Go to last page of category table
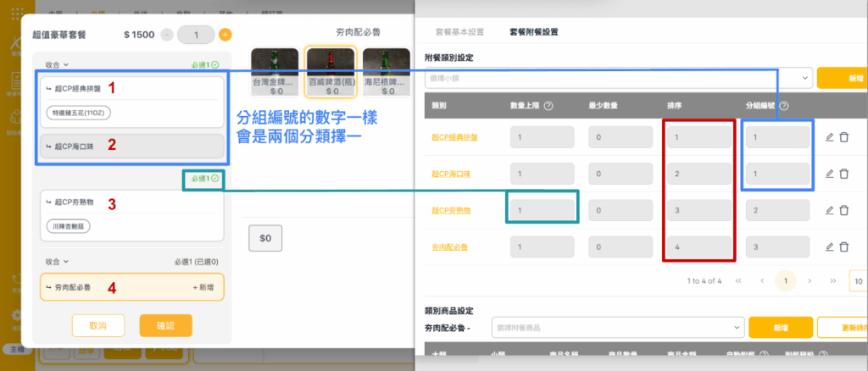The height and width of the screenshot is (371, 868). click(x=832, y=281)
